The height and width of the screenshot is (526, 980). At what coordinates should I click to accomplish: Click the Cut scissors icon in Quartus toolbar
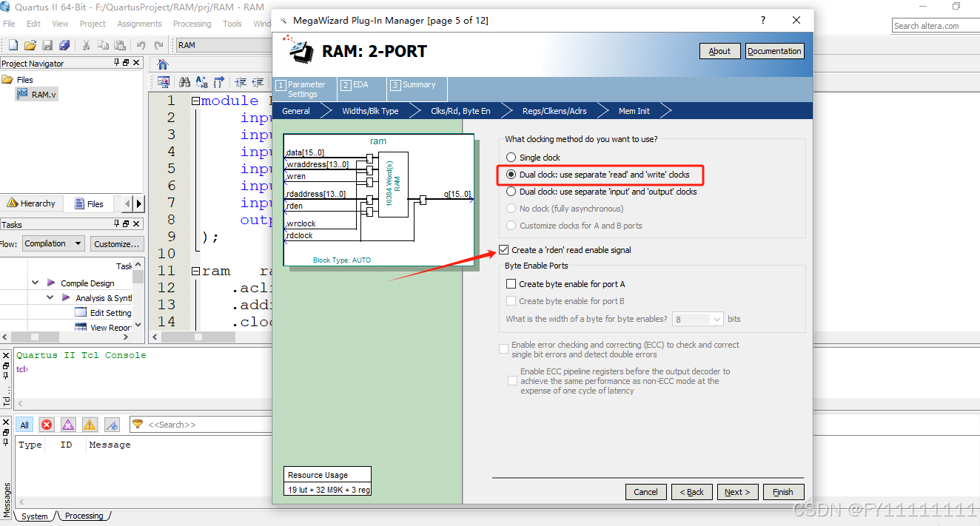point(86,45)
